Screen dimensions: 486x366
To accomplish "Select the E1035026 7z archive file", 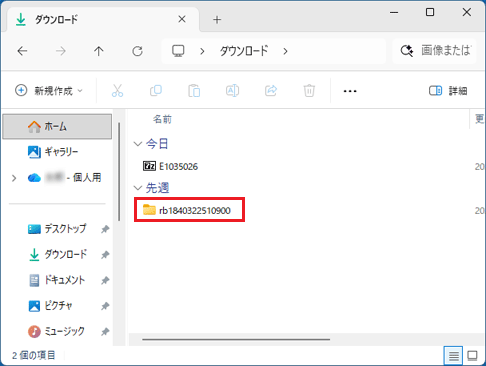I will point(170,166).
